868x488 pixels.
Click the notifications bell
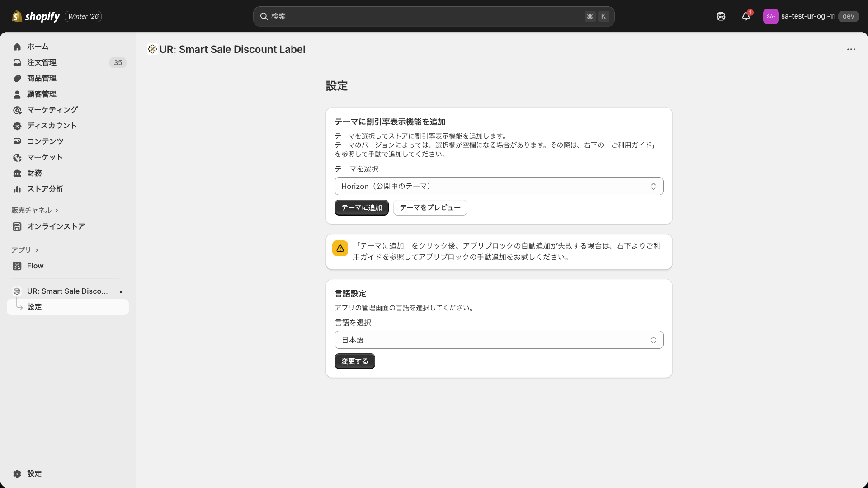tap(745, 16)
